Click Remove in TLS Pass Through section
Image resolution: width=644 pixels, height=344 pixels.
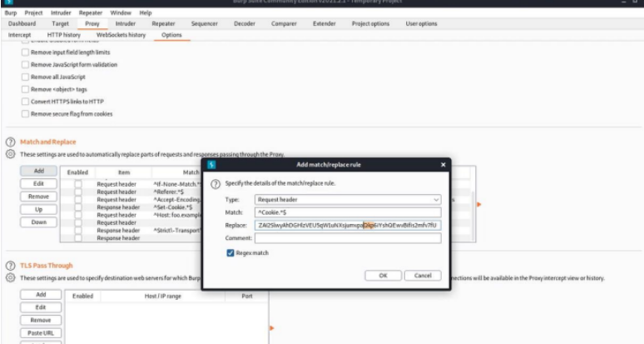tap(41, 320)
